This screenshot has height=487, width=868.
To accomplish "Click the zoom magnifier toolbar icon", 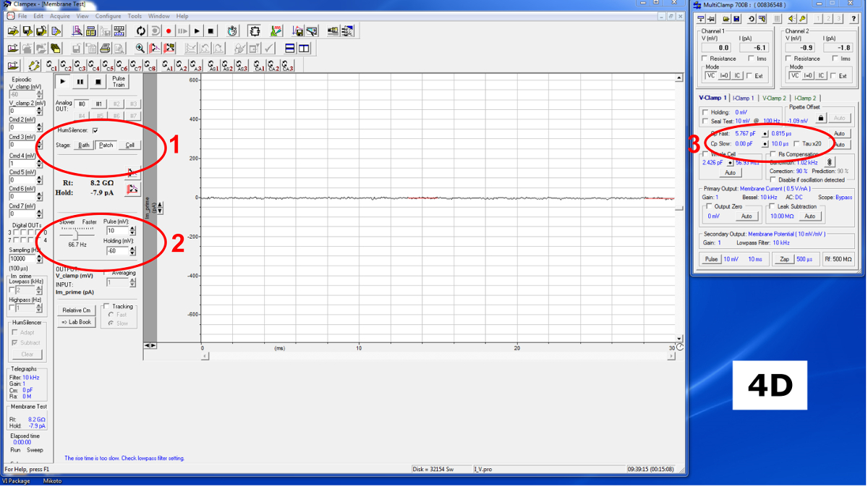I will (140, 48).
